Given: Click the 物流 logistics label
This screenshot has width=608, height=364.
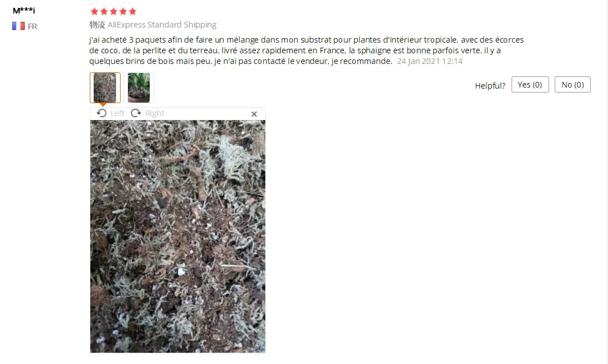Looking at the screenshot, I should coord(97,25).
